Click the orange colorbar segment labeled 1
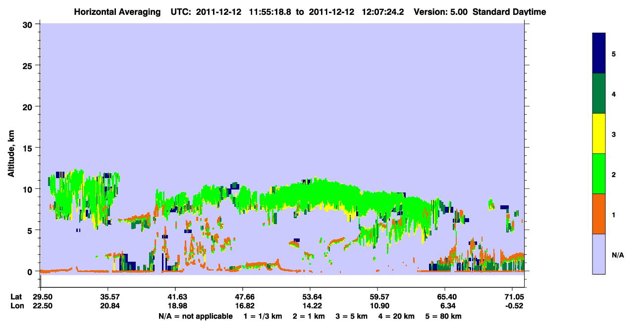The height and width of the screenshot is (330, 644). click(x=599, y=214)
